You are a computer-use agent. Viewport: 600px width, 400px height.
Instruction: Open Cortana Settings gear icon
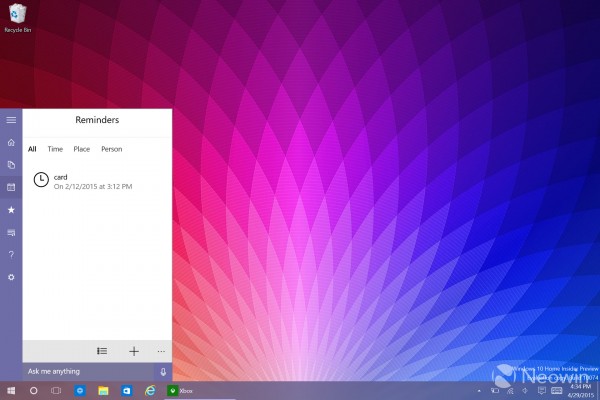[x=11, y=277]
